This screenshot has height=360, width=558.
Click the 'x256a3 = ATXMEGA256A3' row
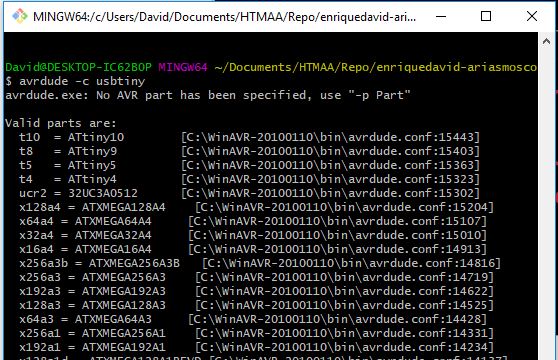coord(256,277)
